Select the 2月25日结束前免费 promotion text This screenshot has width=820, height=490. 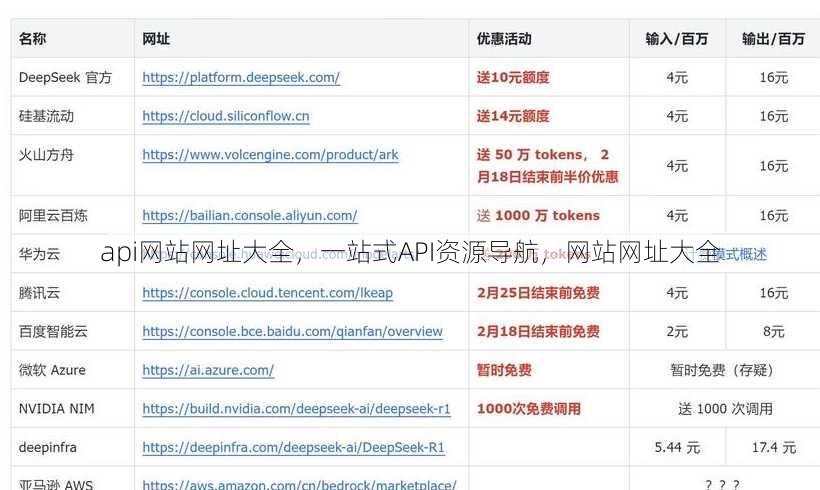(x=538, y=293)
